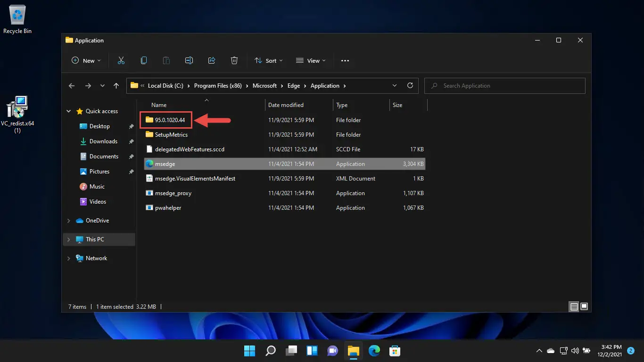Click Program Files (x86) breadcrumb
This screenshot has width=644, height=362.
coord(218,86)
